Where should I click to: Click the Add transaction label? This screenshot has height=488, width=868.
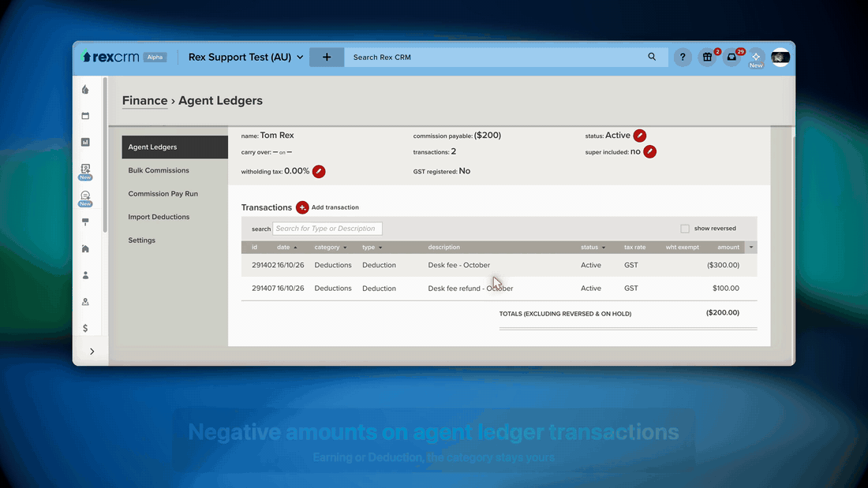(335, 207)
